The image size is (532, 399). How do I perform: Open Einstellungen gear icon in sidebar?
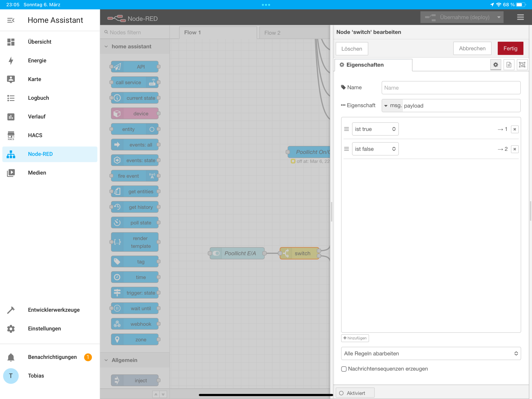(x=11, y=329)
